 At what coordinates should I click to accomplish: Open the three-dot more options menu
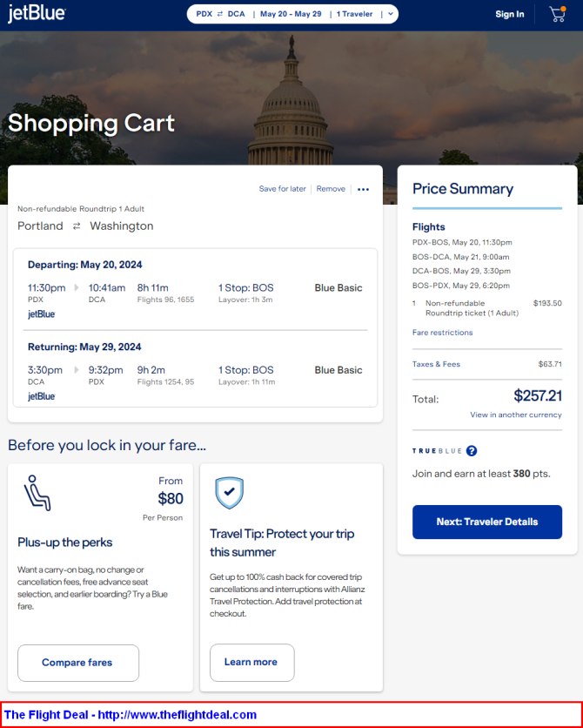pos(364,190)
